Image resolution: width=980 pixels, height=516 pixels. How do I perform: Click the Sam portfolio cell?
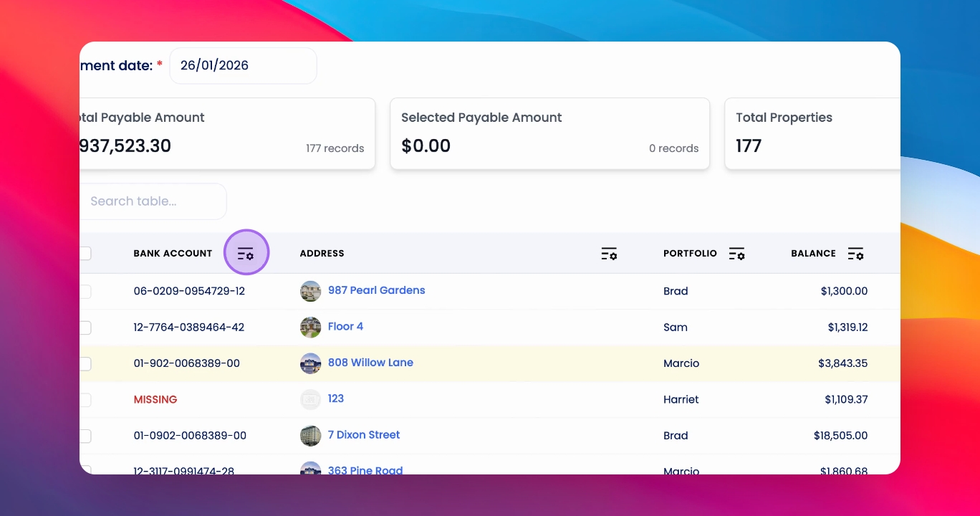coord(676,328)
